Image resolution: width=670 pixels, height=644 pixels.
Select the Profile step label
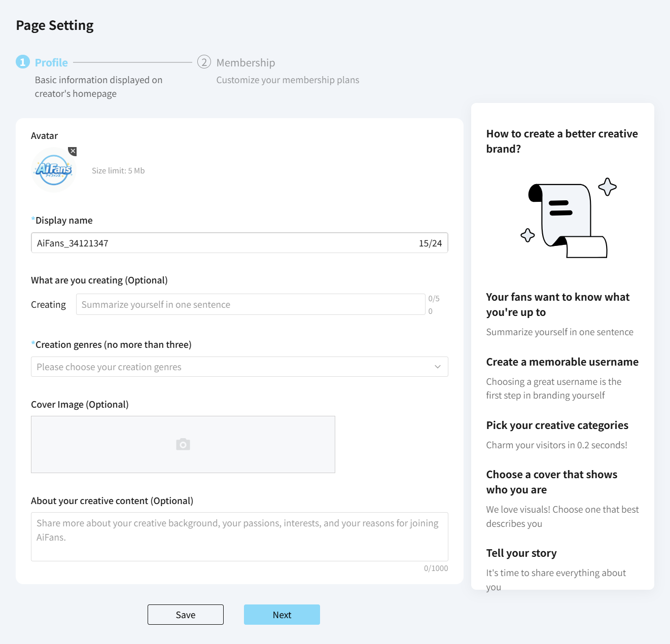coord(51,62)
